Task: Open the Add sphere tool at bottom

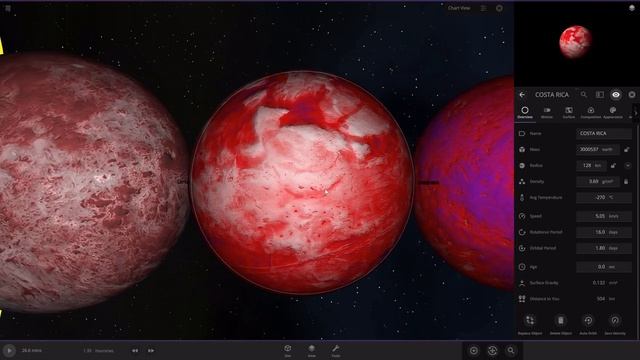Action: (311, 350)
